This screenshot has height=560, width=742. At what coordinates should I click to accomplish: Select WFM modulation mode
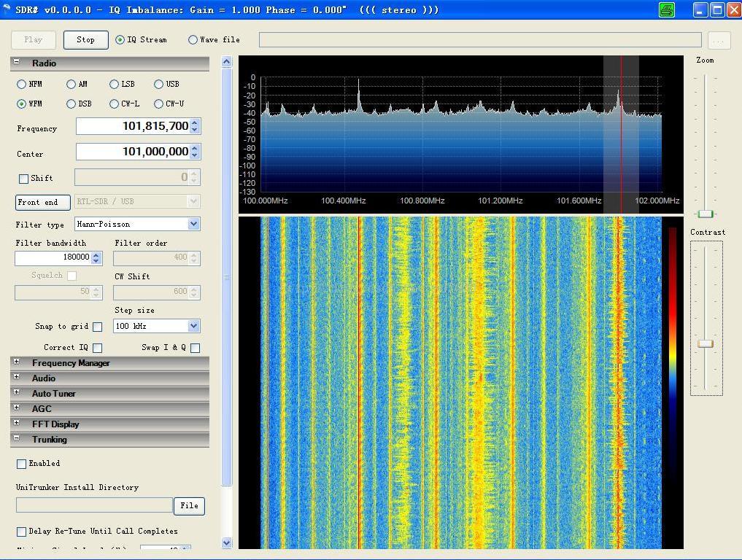point(21,104)
